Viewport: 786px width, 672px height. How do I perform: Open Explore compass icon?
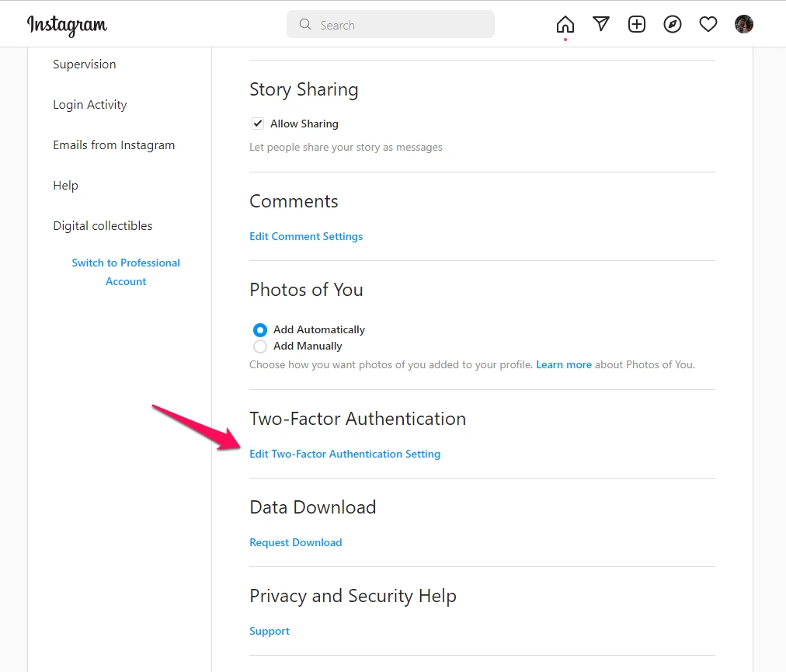673,24
